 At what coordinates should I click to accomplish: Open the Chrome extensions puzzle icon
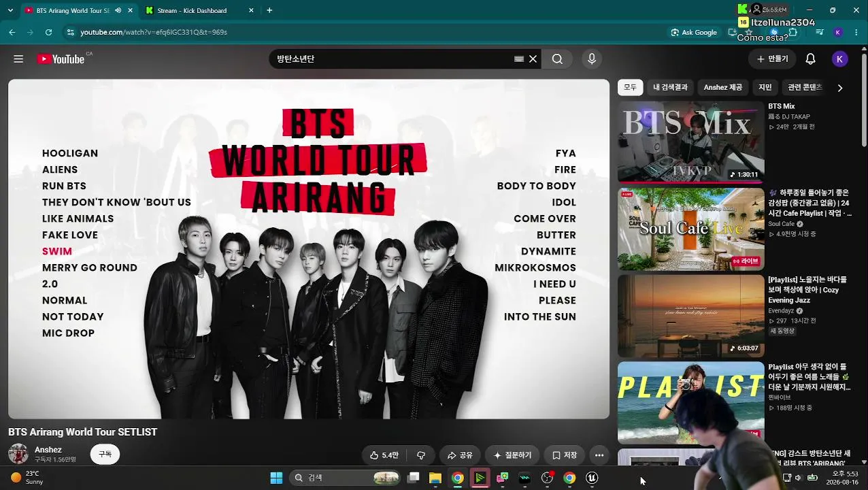coord(793,32)
